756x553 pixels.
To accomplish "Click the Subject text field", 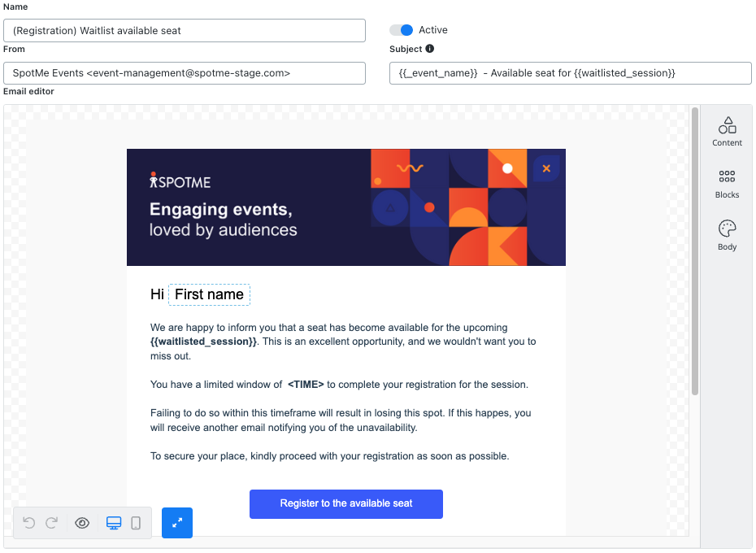I will pos(571,73).
